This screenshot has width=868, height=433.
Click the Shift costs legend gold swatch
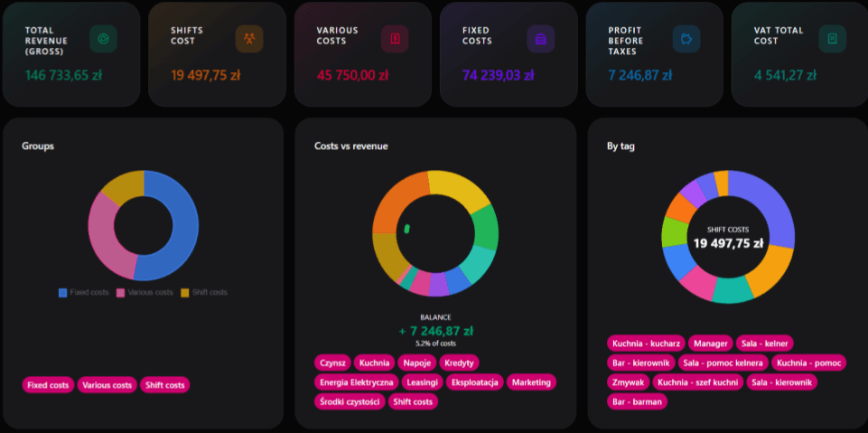click(185, 292)
